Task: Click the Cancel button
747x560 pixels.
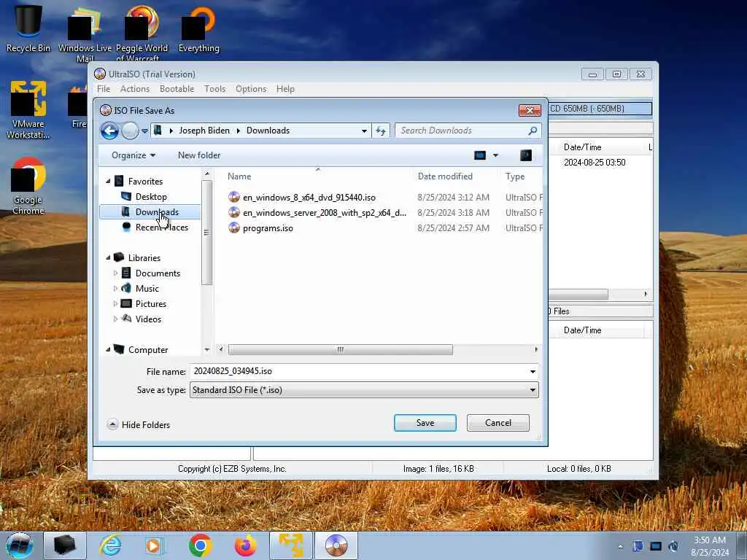Action: [498, 423]
